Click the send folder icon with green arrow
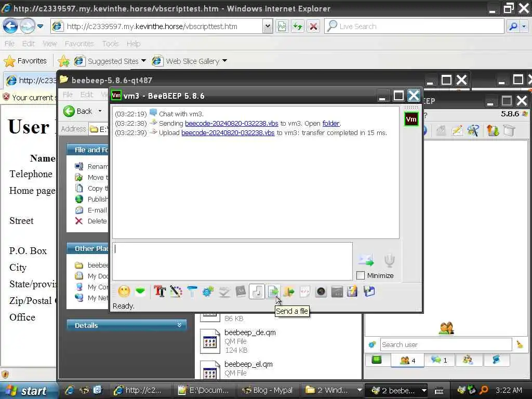 click(x=289, y=291)
